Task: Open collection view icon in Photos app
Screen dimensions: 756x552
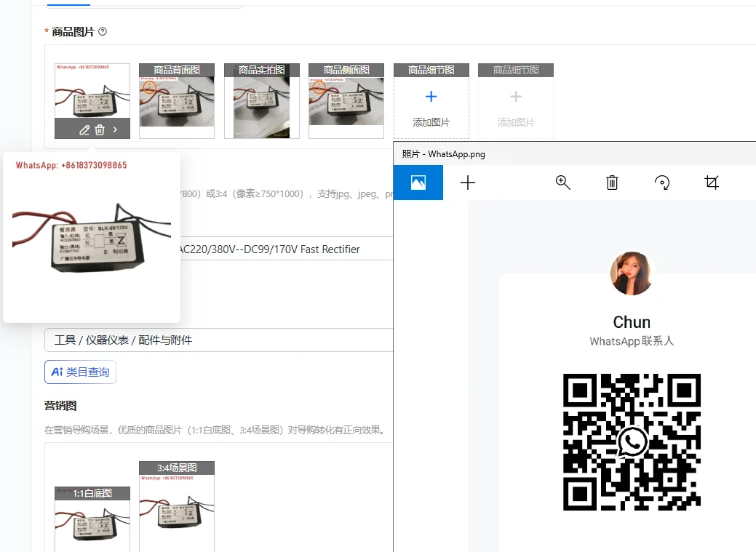Action: [x=418, y=183]
